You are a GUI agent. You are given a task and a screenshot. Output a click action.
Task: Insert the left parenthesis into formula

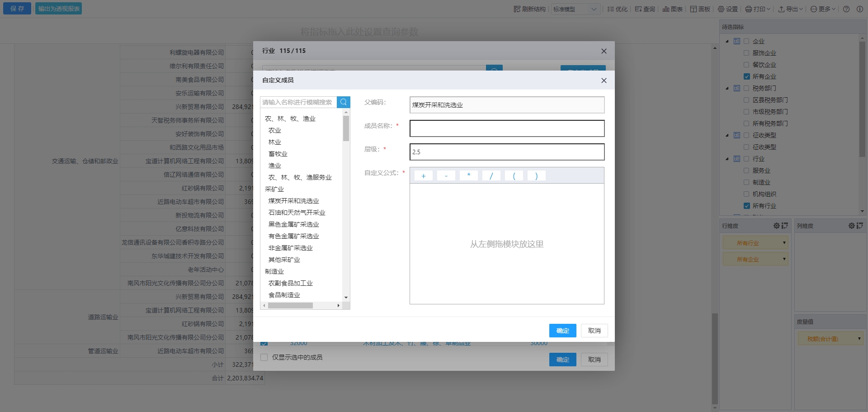(x=514, y=176)
